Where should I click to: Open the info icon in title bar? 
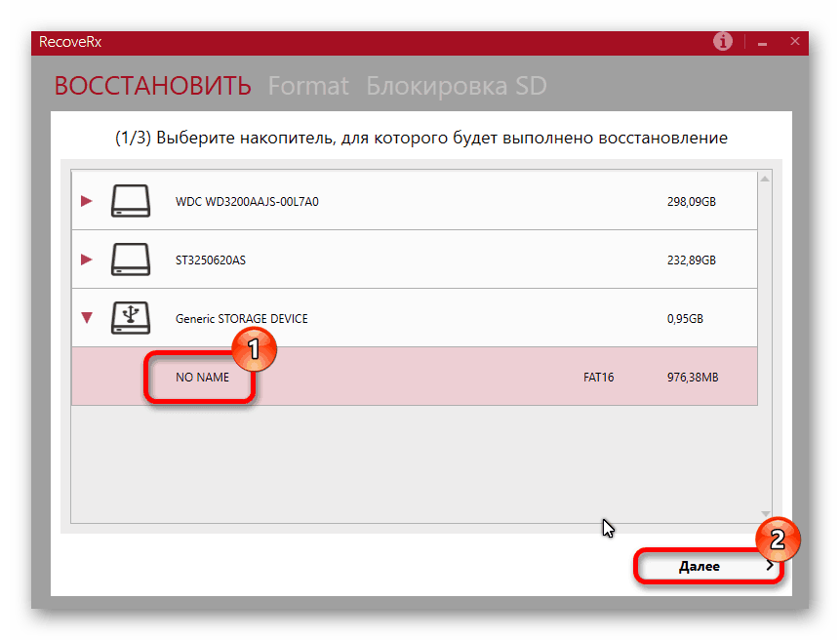coord(723,41)
